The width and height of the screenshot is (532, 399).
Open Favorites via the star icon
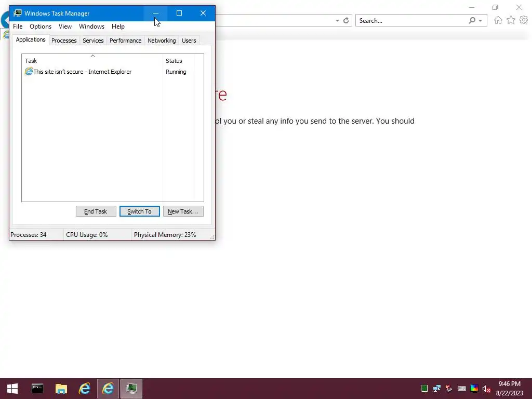[x=511, y=20]
